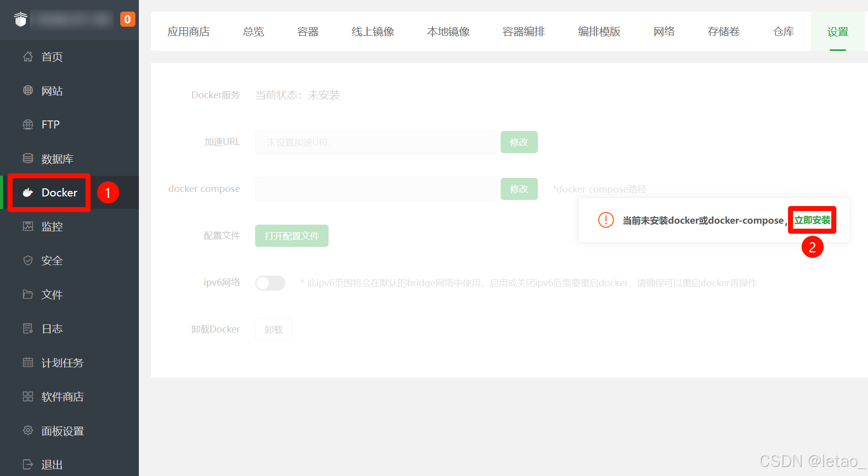Viewport: 868px width, 476px height.
Task: Focus the docker compose path field
Action: pos(376,189)
